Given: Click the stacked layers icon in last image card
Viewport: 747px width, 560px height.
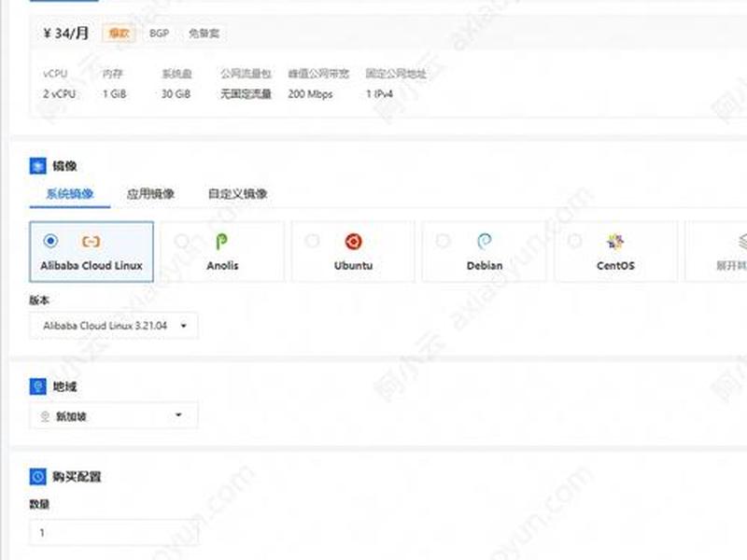Looking at the screenshot, I should click(x=742, y=242).
